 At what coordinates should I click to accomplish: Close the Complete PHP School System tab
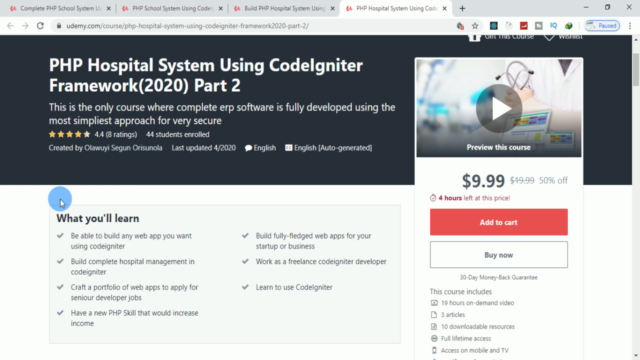(x=109, y=8)
